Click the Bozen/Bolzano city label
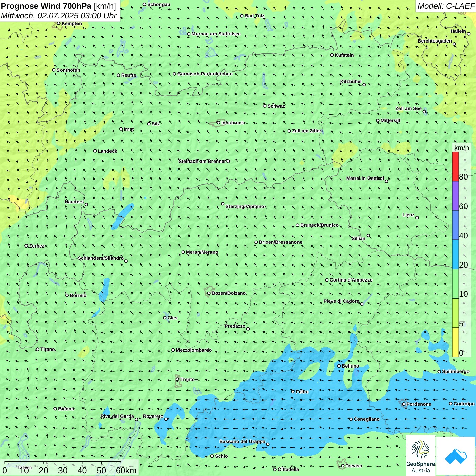This screenshot has width=476, height=476. point(228,293)
